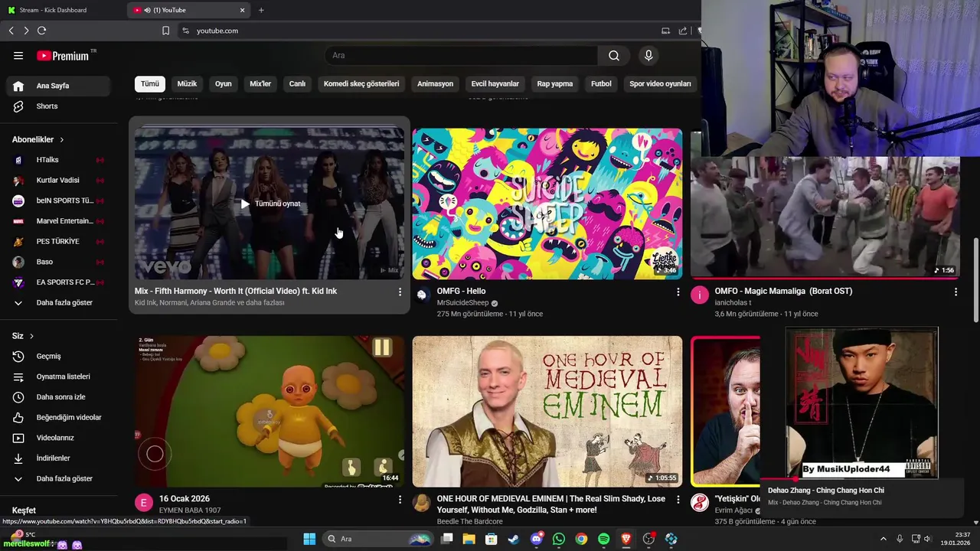Viewport: 980px width, 551px height.
Task: Expand more subscriptions Daha fazla göster
Action: coord(58,302)
